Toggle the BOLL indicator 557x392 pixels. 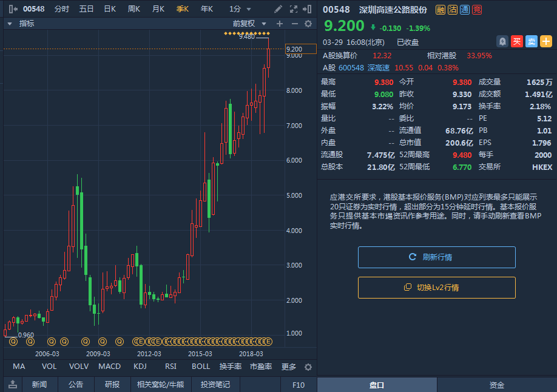[x=201, y=367]
